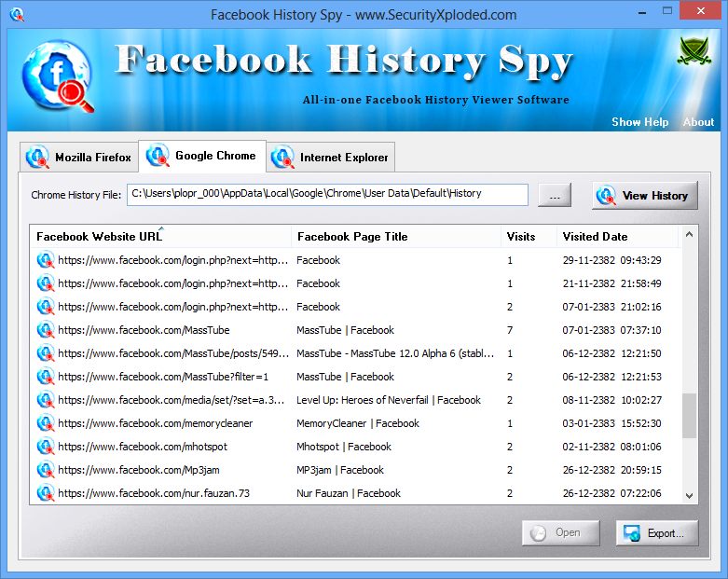The image size is (728, 579).
Task: Sort by Facebook Website URL column
Action: coord(160,236)
